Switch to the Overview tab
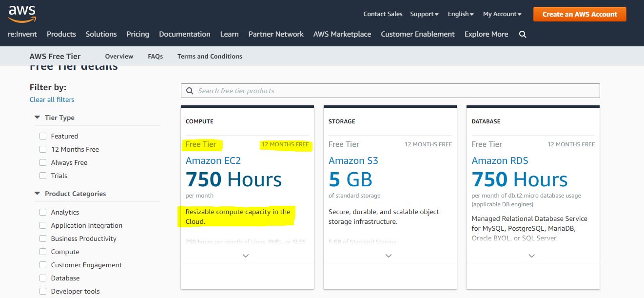The image size is (644, 298). 119,56
